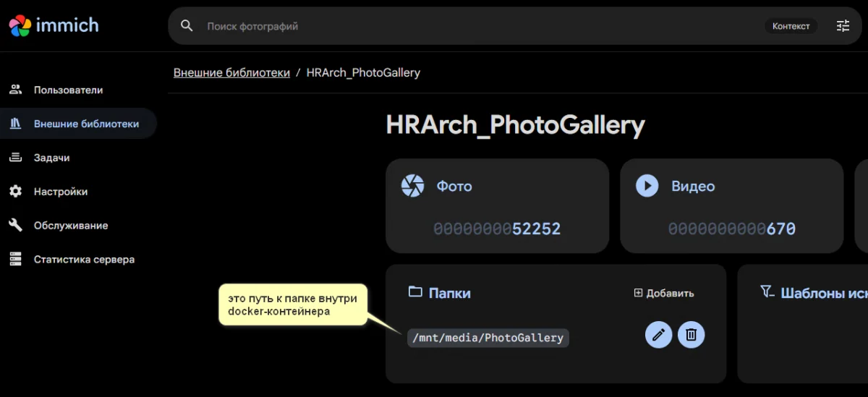
Task: Click the settings gear icon
Action: 15,192
